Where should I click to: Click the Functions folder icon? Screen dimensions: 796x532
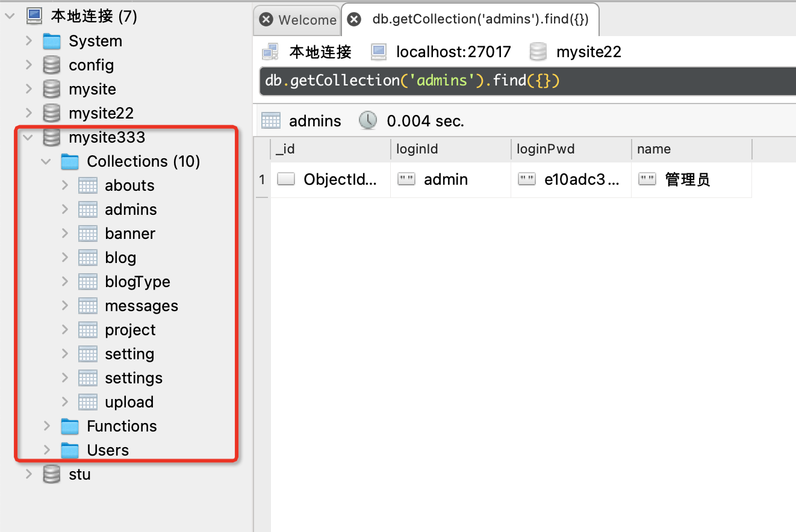pyautogui.click(x=70, y=426)
